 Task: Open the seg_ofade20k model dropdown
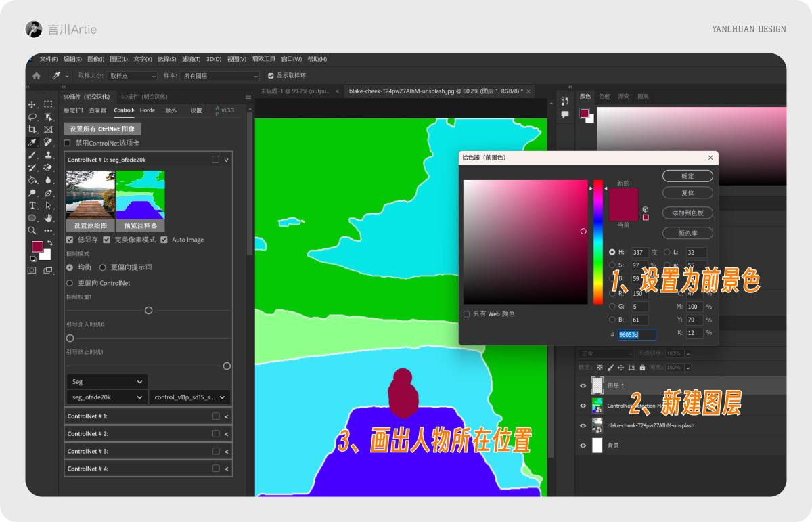point(106,397)
